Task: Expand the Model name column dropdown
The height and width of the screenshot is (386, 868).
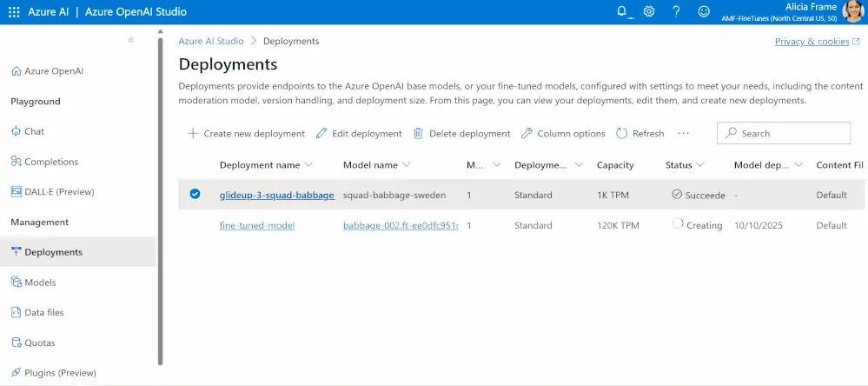Action: [407, 165]
